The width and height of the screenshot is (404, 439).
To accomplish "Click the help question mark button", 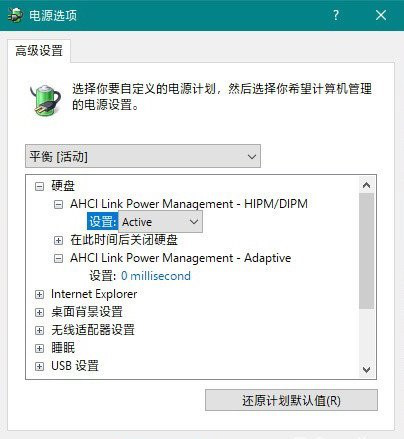I will tap(336, 15).
